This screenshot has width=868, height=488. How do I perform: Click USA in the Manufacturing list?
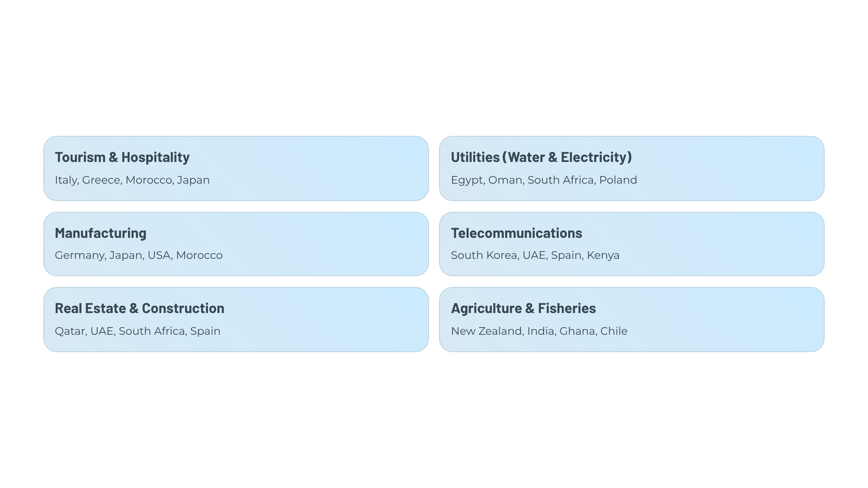[159, 255]
